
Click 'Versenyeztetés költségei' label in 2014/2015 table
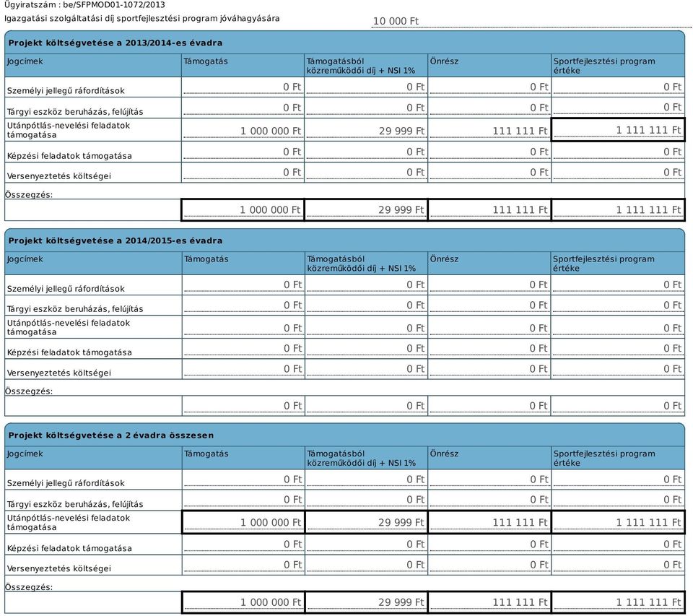tap(58, 373)
